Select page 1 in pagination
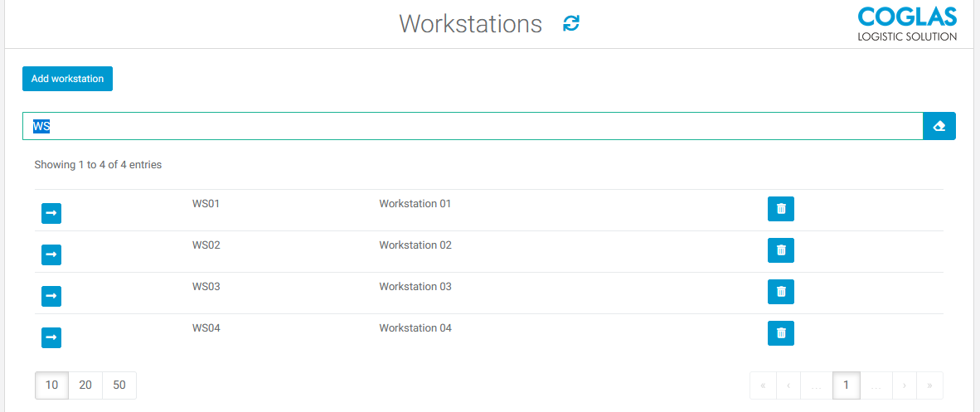The image size is (980, 412). (846, 385)
